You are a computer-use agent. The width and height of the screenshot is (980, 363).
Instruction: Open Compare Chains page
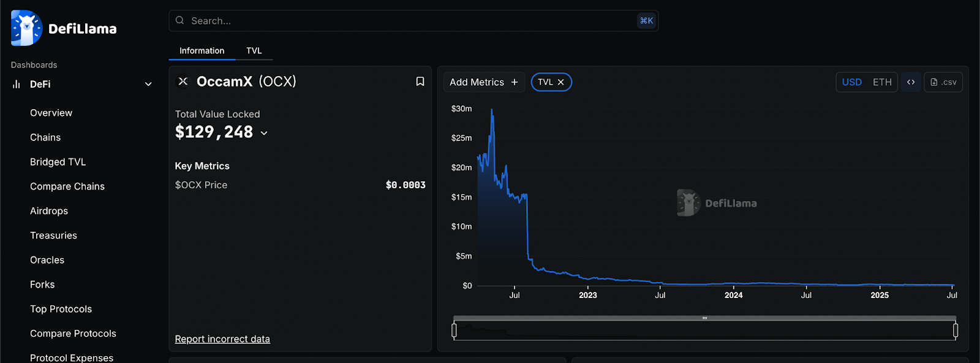(67, 186)
